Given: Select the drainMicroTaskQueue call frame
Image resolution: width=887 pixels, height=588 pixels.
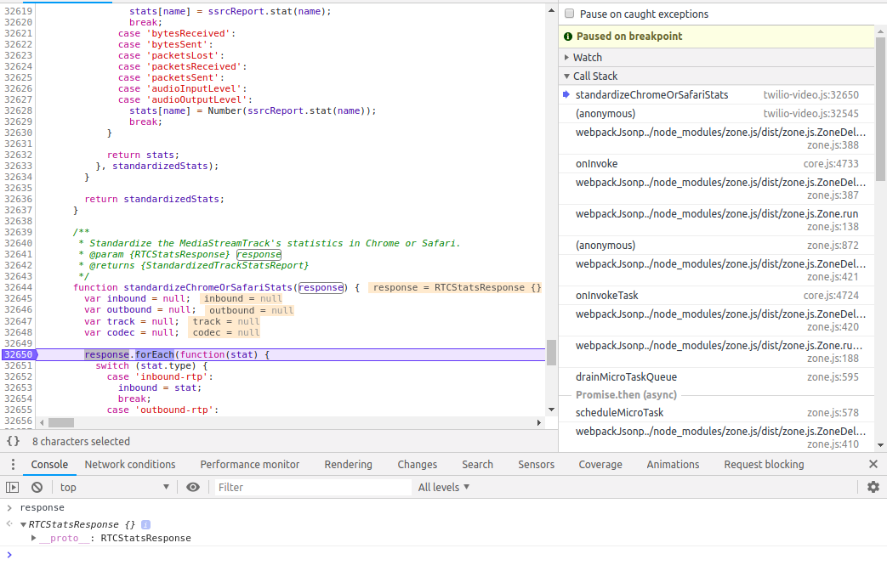Looking at the screenshot, I should tap(715, 377).
